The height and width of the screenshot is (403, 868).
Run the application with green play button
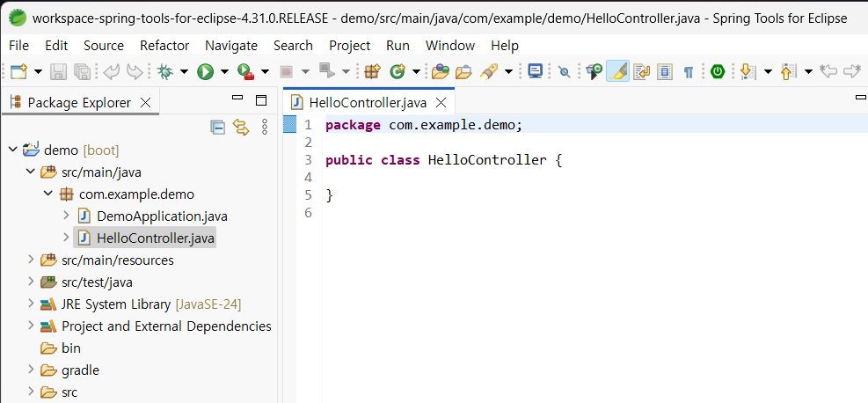pyautogui.click(x=206, y=72)
